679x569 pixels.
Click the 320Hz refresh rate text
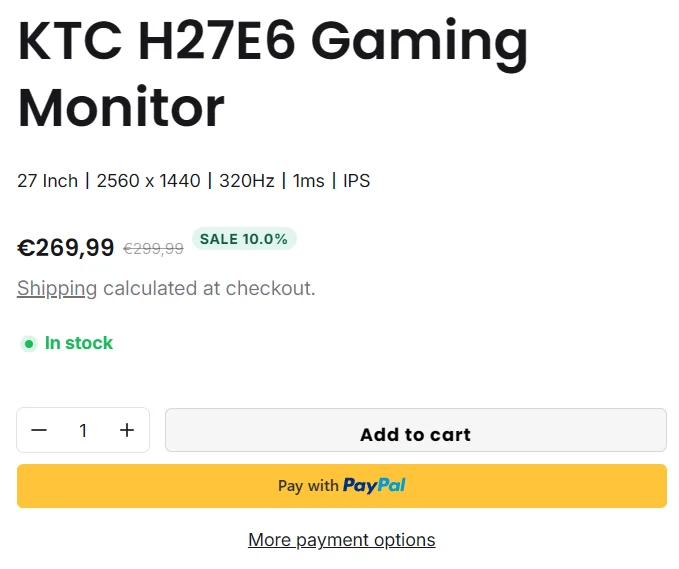pos(244,181)
